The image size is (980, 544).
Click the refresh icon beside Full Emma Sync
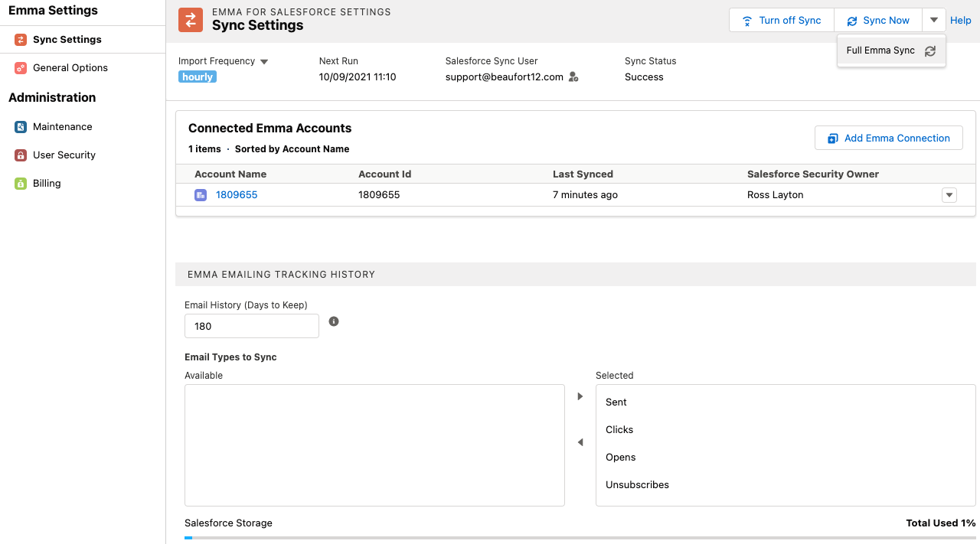click(930, 51)
